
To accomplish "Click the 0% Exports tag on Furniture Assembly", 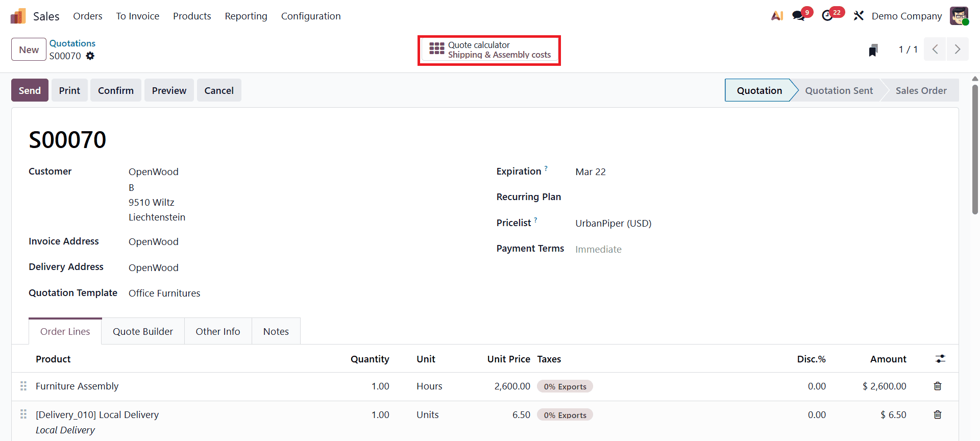I will 565,386.
